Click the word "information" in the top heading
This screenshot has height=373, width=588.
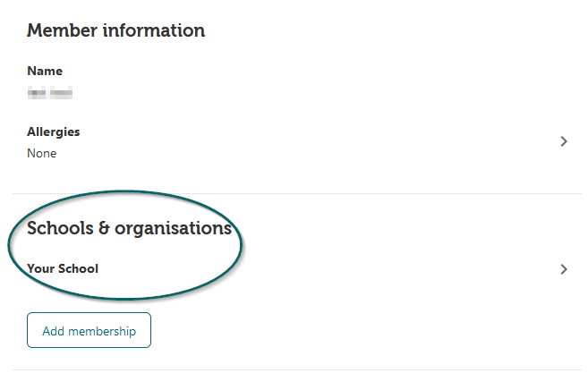(x=154, y=30)
